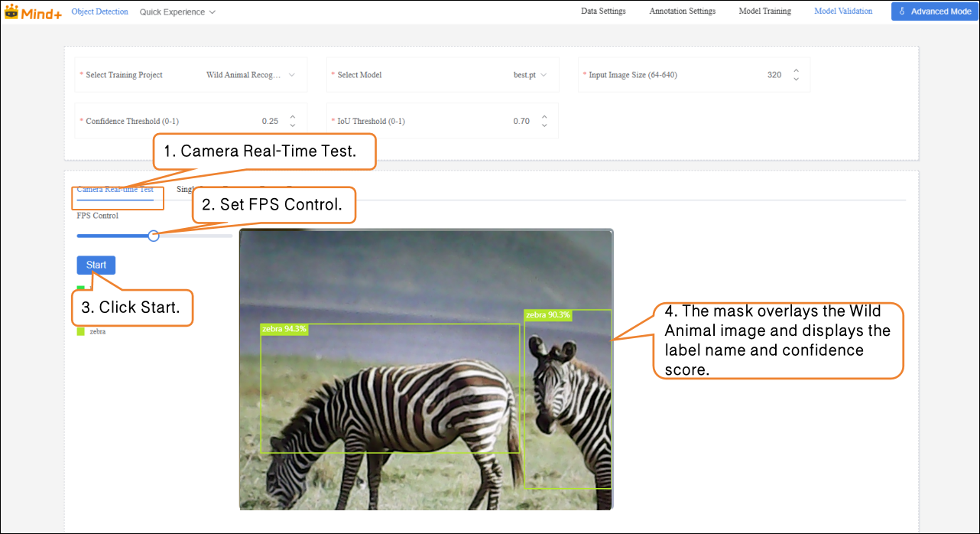Click the Mind+ robot logo icon
Viewport: 980px width, 534px height.
[11, 11]
